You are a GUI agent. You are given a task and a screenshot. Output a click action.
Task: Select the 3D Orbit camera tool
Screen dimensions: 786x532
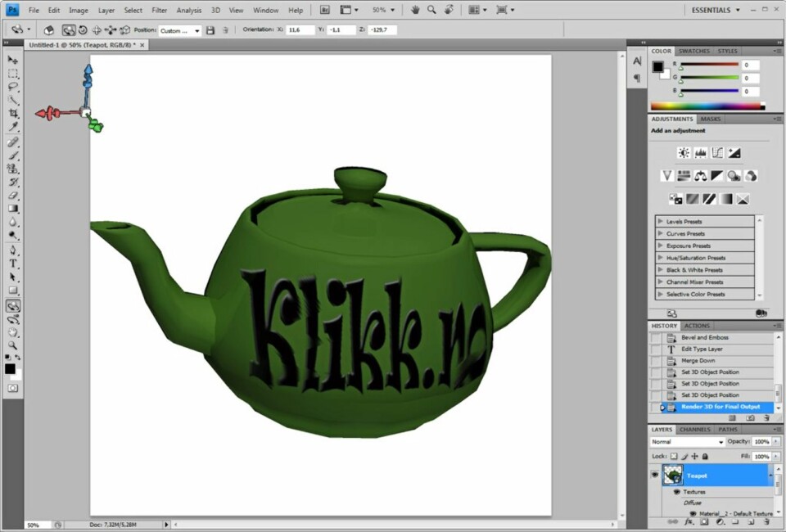13,319
